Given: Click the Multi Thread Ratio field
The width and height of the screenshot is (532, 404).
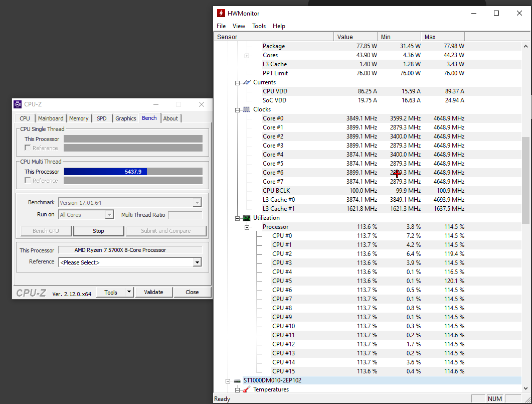Looking at the screenshot, I should pyautogui.click(x=185, y=215).
